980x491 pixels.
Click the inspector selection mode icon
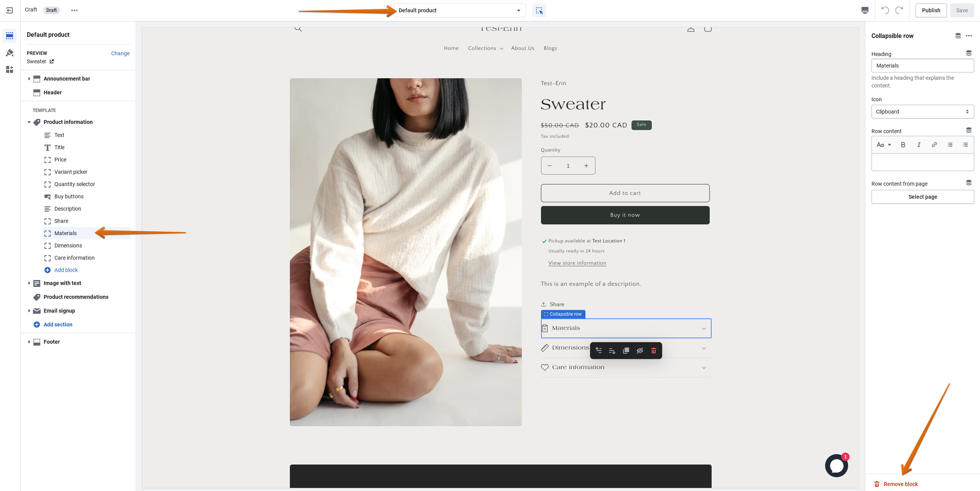coord(539,10)
